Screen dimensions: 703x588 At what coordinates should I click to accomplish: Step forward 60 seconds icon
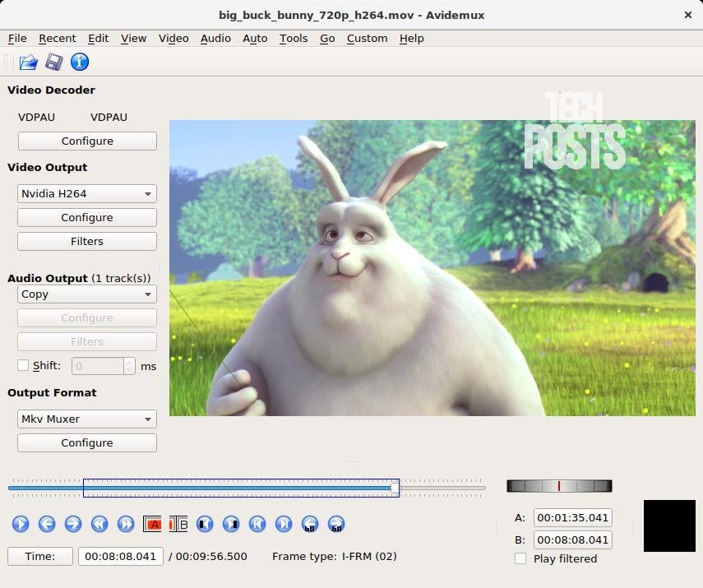(336, 524)
